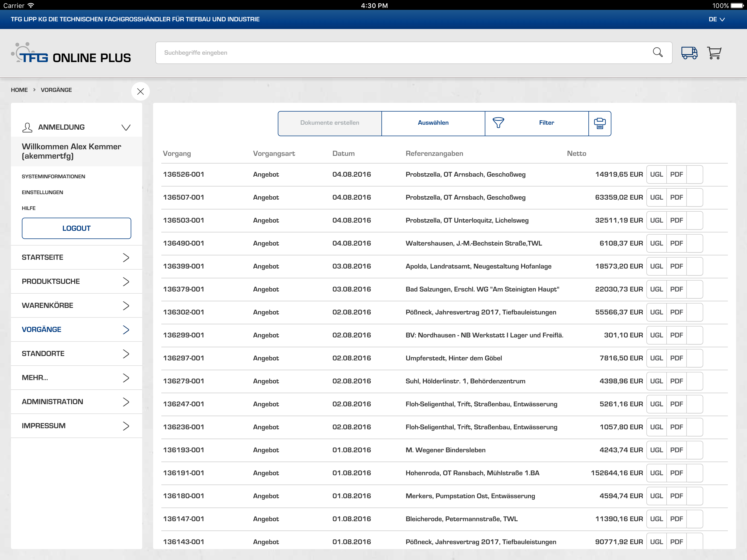Open PDF for Vorgang 136399-001
The image size is (747, 560).
[x=676, y=267]
